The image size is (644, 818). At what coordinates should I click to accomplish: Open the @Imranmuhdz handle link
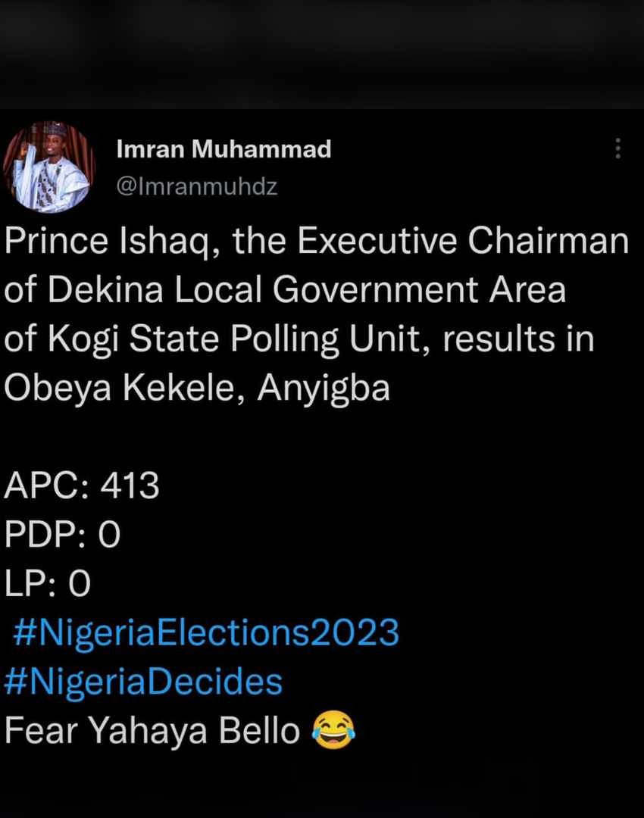[197, 187]
